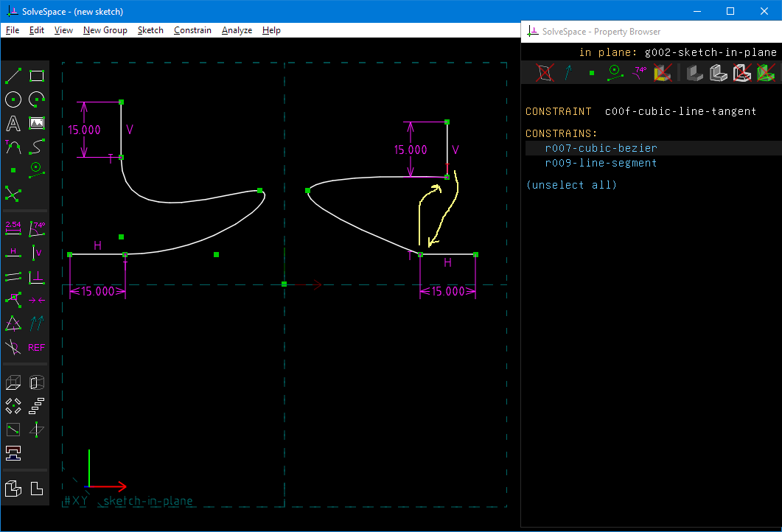Open the Edit menu
The width and height of the screenshot is (782, 532).
coord(36,30)
